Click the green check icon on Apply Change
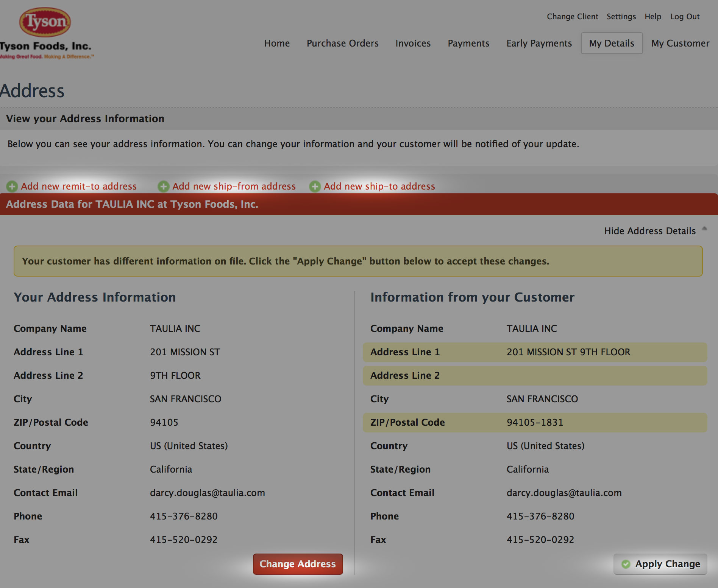 coord(626,564)
